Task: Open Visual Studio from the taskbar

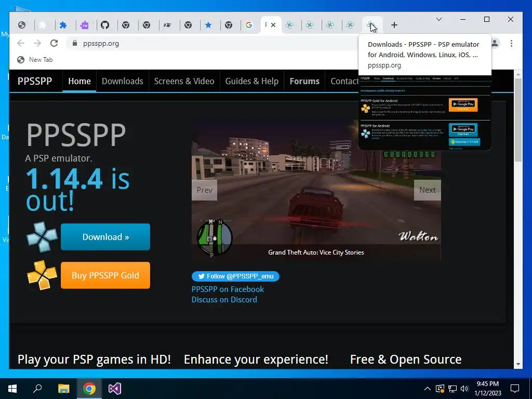Action: coord(115,389)
